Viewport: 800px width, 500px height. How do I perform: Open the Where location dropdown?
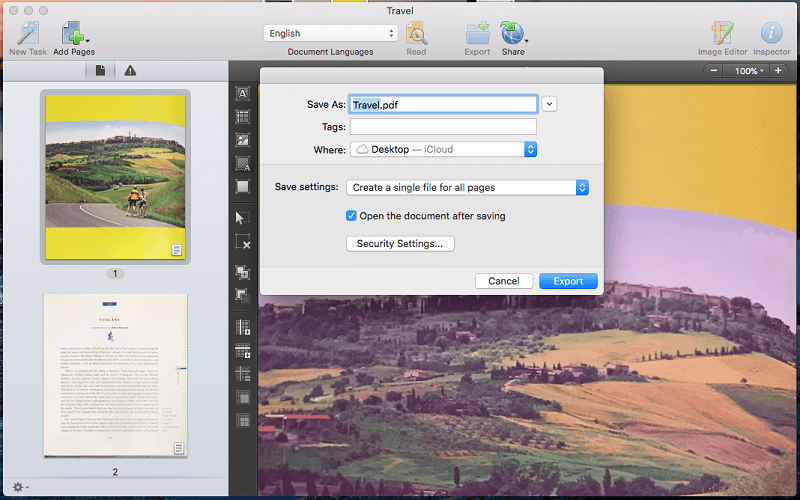pyautogui.click(x=443, y=149)
